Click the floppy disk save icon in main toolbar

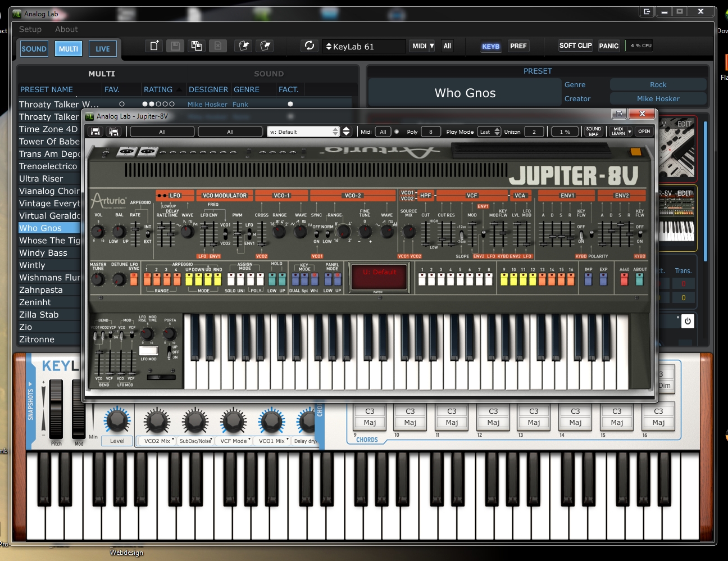[x=175, y=46]
